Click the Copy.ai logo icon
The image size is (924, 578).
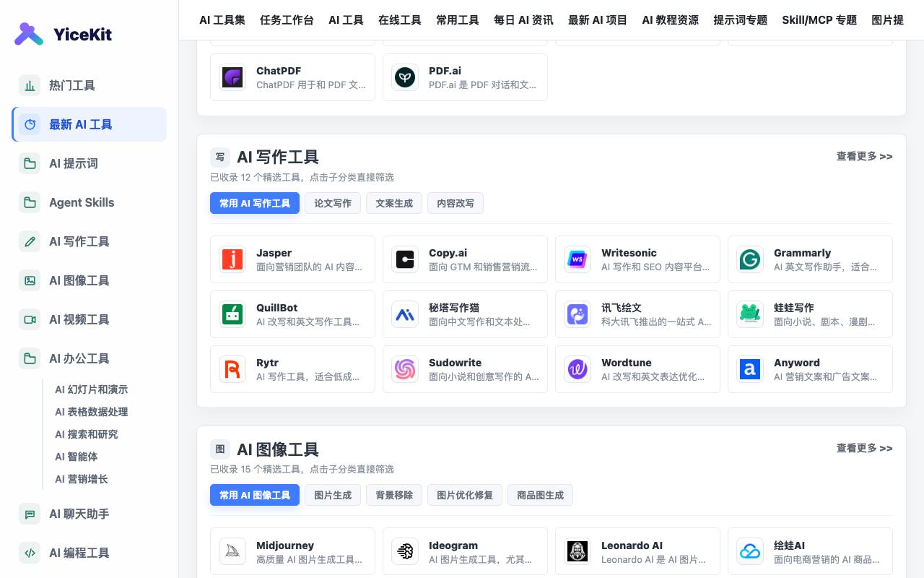405,259
